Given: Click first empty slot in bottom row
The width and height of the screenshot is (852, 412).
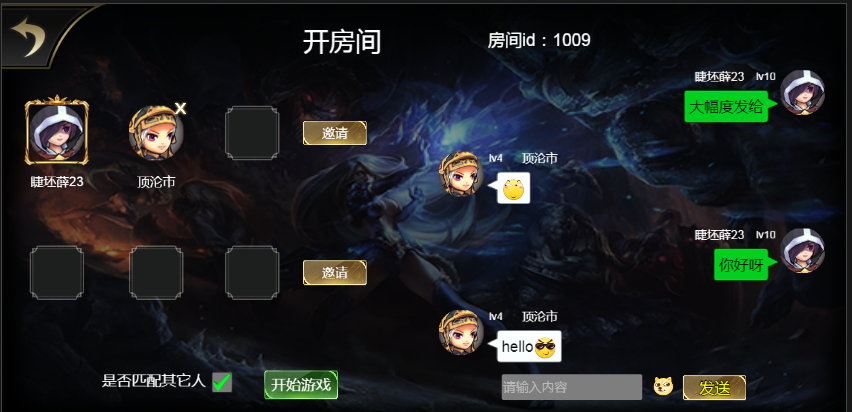Looking at the screenshot, I should pyautogui.click(x=57, y=272).
